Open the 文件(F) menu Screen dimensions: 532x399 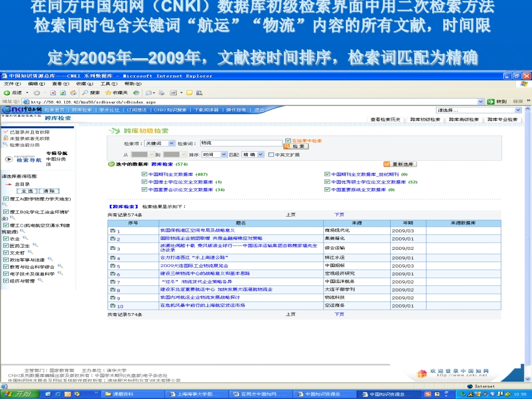click(12, 84)
